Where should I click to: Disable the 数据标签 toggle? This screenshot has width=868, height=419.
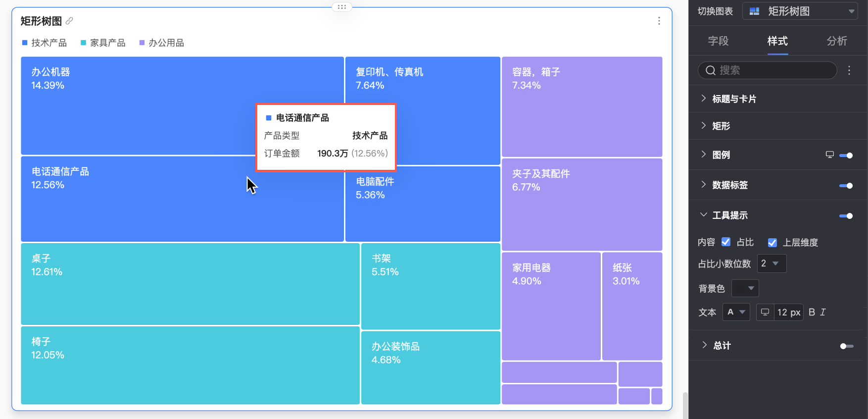click(846, 186)
